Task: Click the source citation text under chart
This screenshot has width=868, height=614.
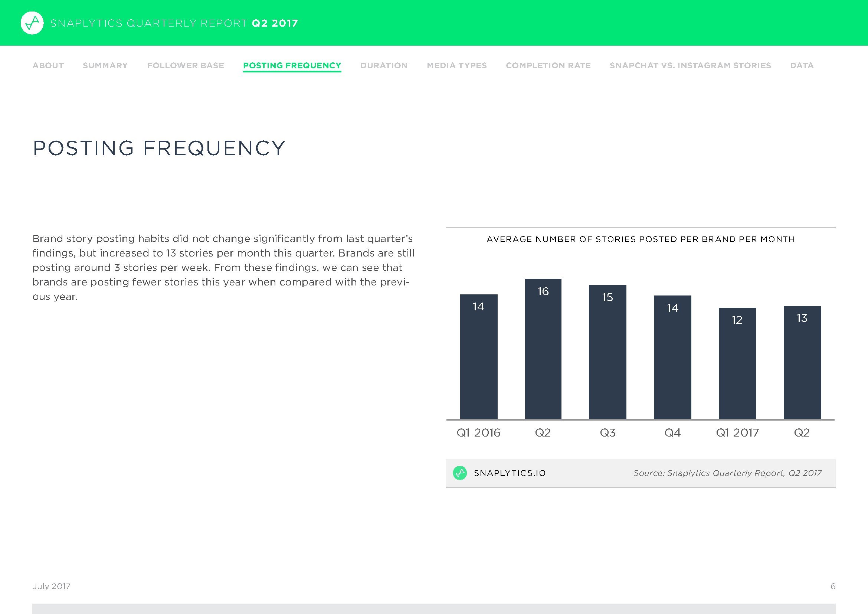Action: pyautogui.click(x=727, y=473)
